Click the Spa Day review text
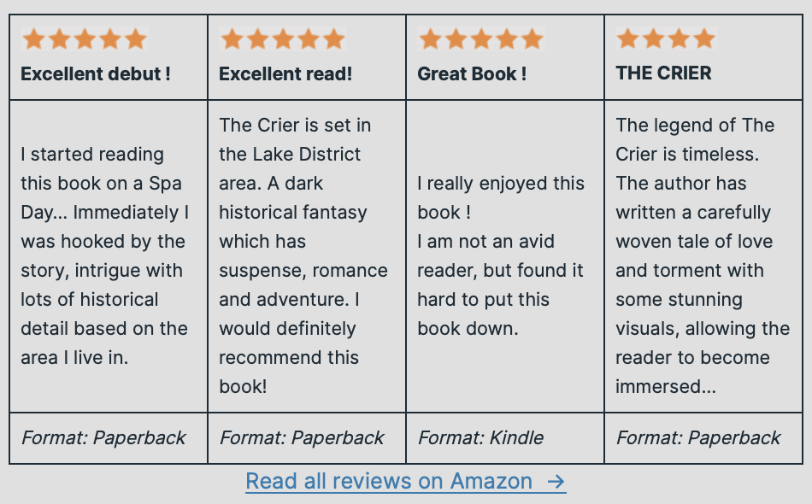The width and height of the screenshot is (812, 504). (x=104, y=255)
